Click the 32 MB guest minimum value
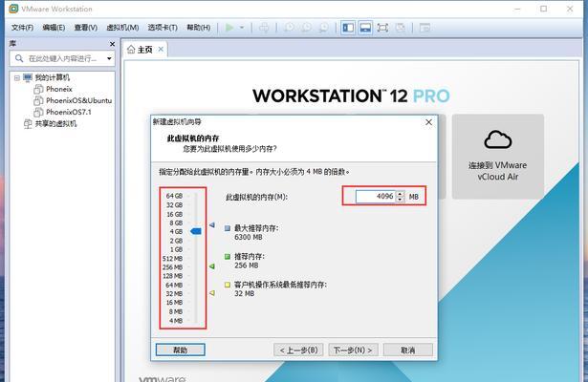Viewport: 588px width, 382px height. point(244,293)
